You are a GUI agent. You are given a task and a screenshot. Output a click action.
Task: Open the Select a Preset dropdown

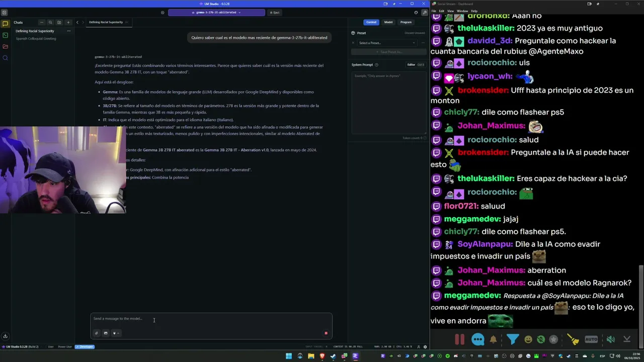(387, 43)
